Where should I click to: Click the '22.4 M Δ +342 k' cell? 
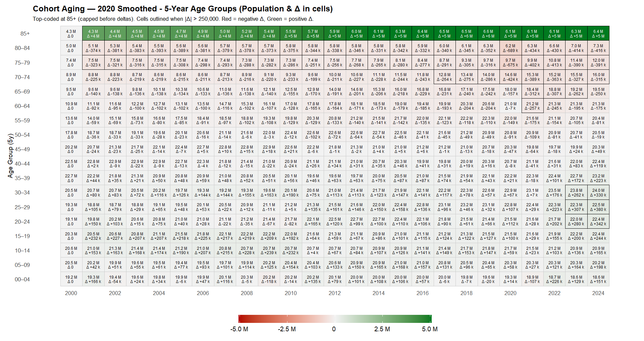pyautogui.click(x=598, y=222)
